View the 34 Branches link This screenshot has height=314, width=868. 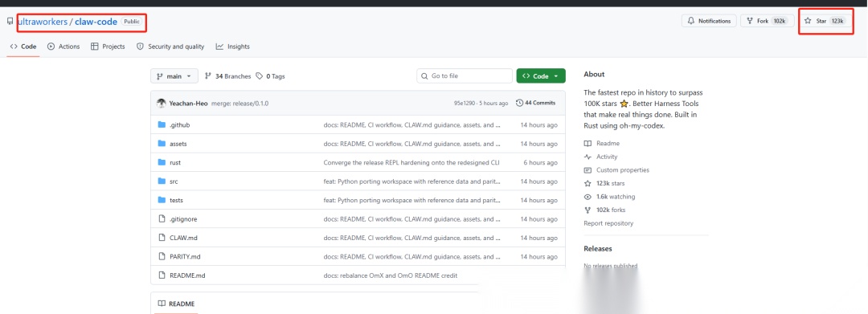pos(227,76)
